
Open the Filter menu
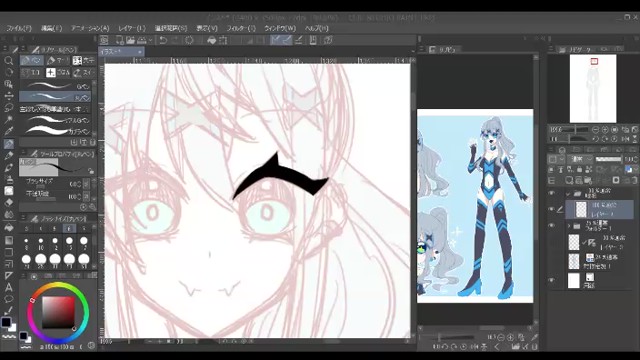[241, 28]
